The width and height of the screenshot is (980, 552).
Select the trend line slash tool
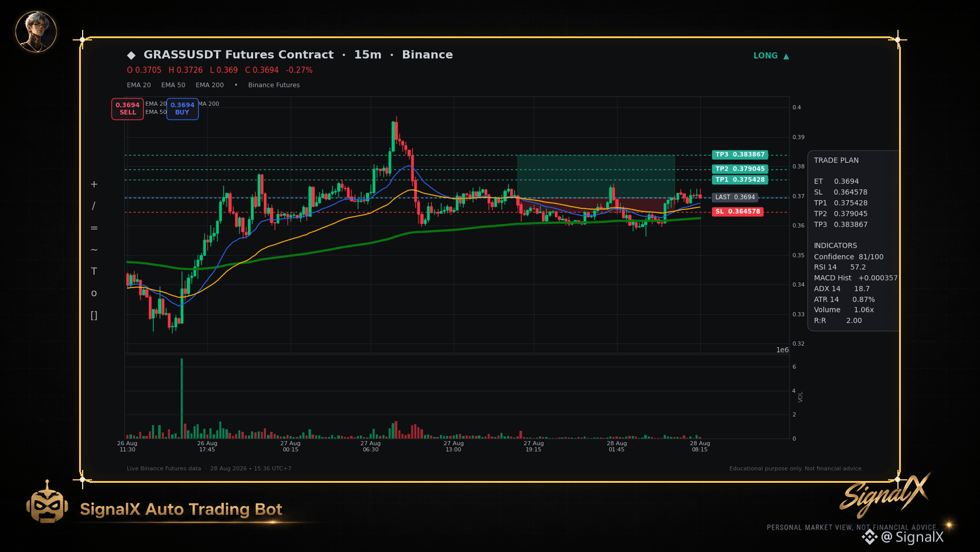[94, 206]
